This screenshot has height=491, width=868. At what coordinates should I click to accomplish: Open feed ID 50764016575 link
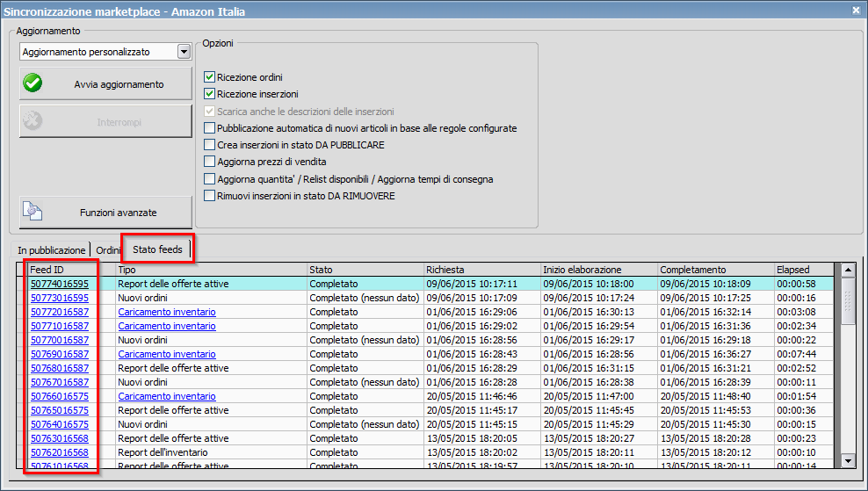click(x=59, y=424)
